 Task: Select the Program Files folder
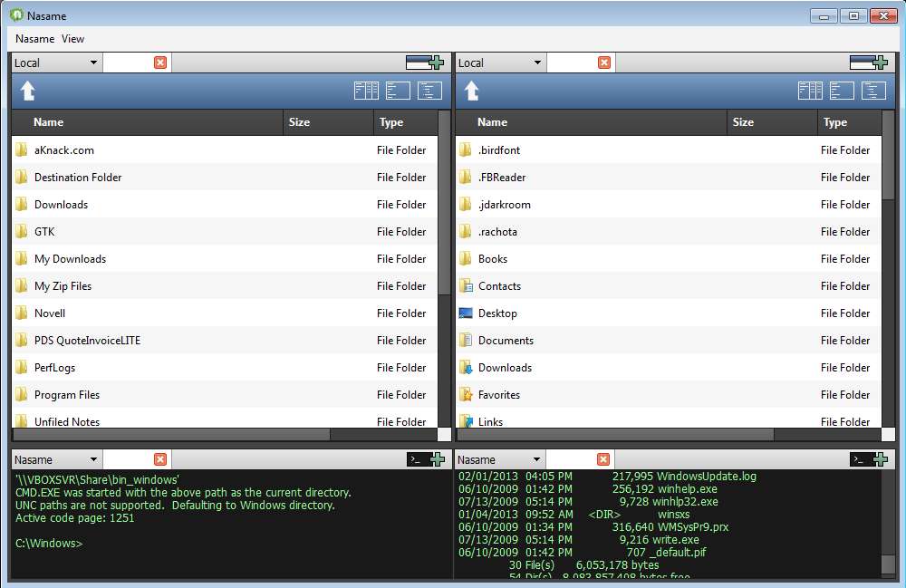coord(225,394)
